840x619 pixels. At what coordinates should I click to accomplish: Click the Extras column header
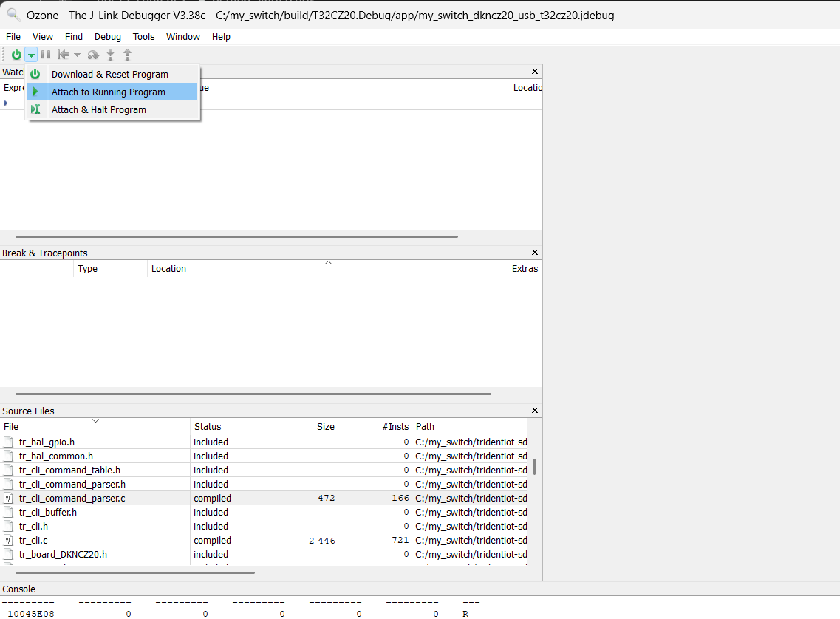pos(525,268)
